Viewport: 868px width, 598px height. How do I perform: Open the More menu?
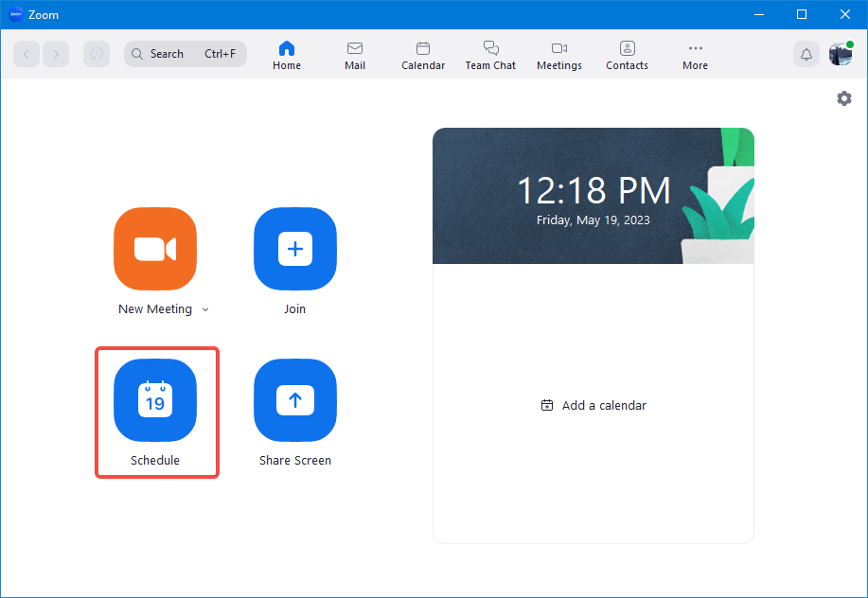(694, 54)
